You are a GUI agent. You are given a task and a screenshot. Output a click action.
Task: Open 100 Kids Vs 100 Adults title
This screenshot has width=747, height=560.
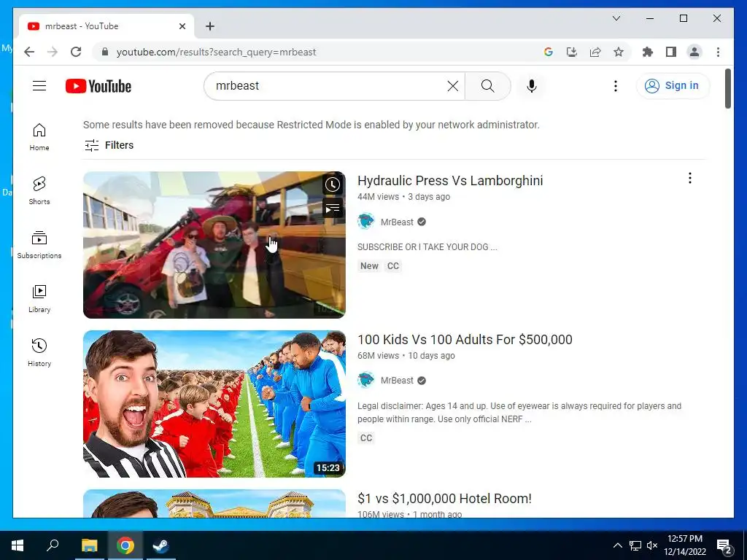[465, 340]
